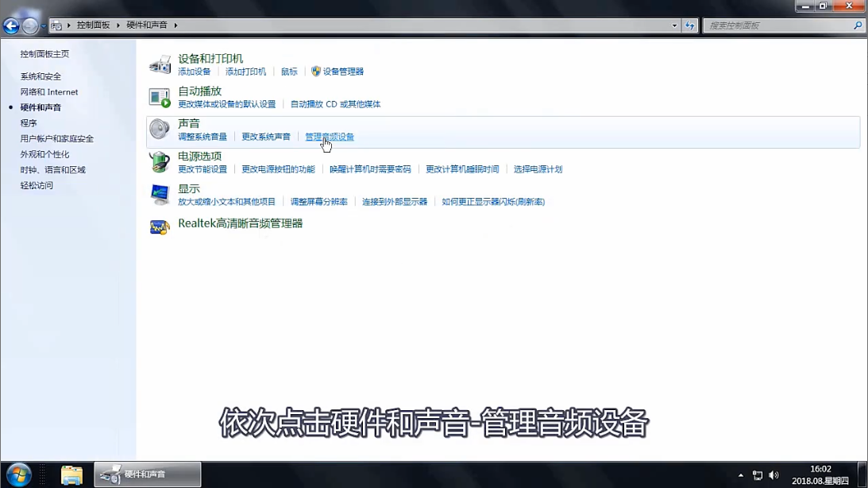Click 管理音频设备 link

click(x=330, y=136)
